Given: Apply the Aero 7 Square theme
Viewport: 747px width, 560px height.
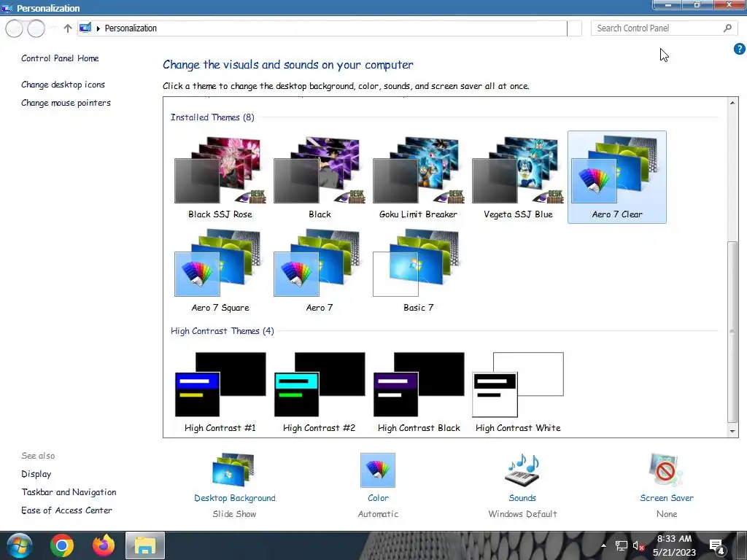Looking at the screenshot, I should tap(220, 270).
